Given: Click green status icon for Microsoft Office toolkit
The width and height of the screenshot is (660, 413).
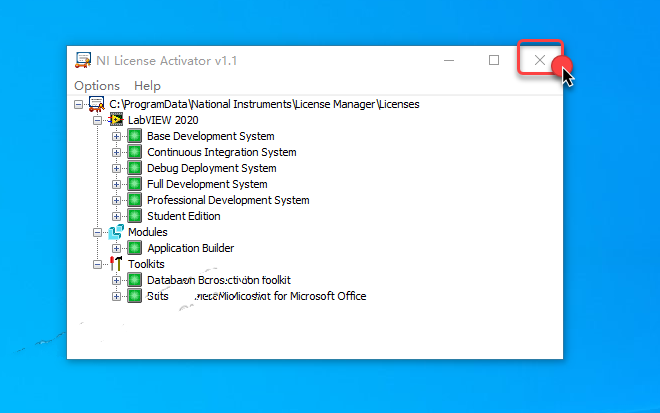Looking at the screenshot, I should point(135,296).
